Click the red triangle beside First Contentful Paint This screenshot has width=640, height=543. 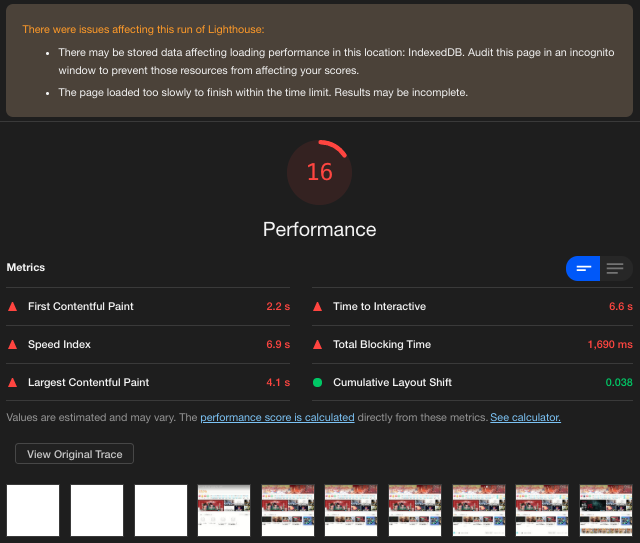coord(13,307)
